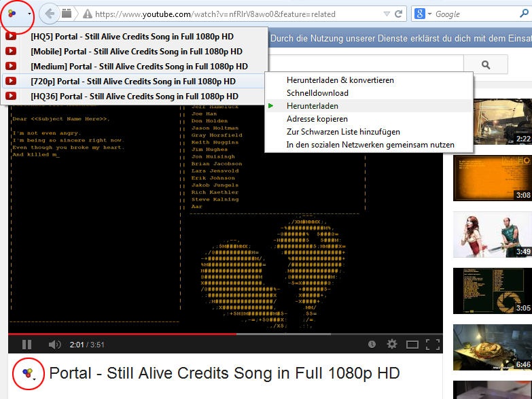Click the DownloadHelper toolbar icon
This screenshot has width=532, height=399.
pyautogui.click(x=12, y=14)
